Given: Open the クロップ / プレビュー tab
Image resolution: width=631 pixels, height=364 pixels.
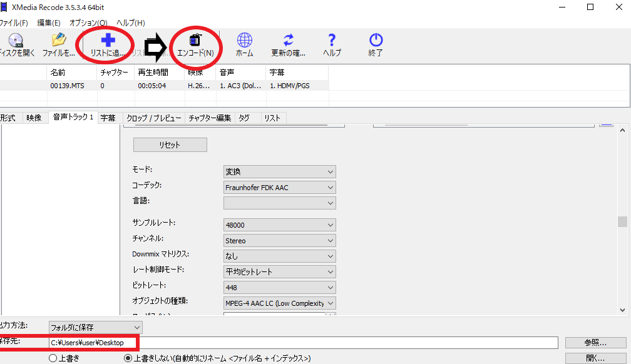Looking at the screenshot, I should click(153, 118).
